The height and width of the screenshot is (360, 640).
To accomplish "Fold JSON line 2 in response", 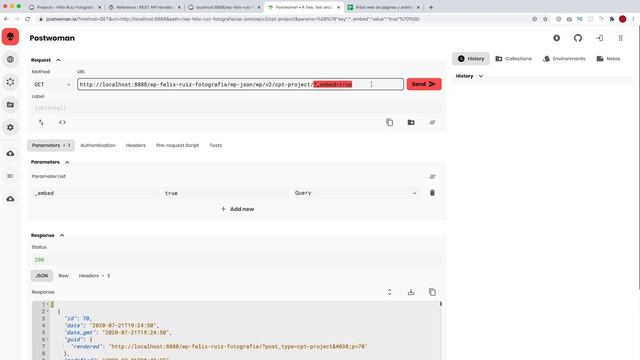I will point(48,311).
